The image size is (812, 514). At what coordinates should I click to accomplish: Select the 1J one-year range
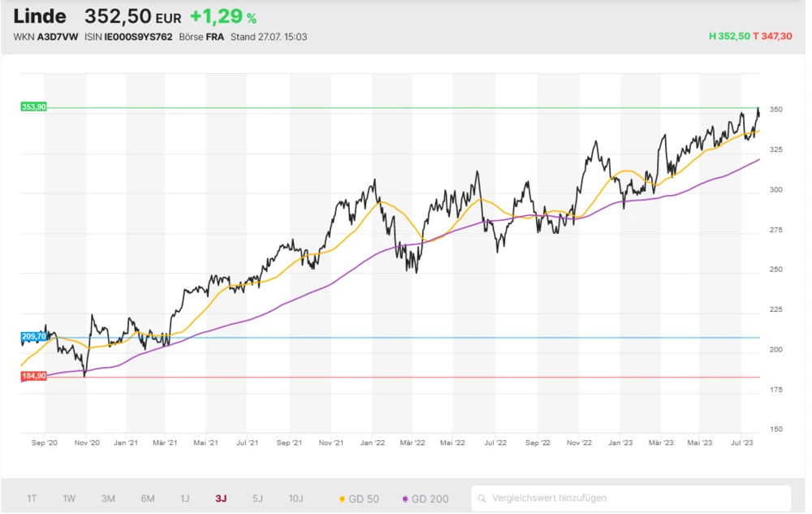point(184,499)
